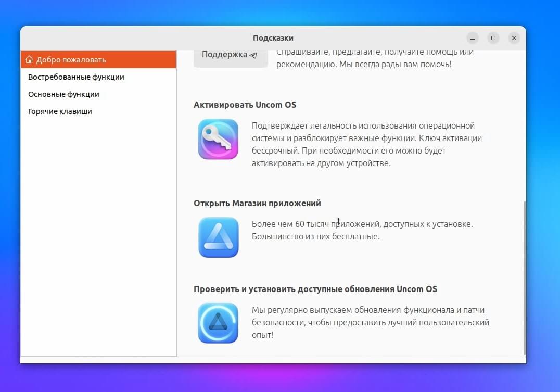The width and height of the screenshot is (560, 392).
Task: Click the key icon for Uncom OS activation
Action: [x=218, y=139]
